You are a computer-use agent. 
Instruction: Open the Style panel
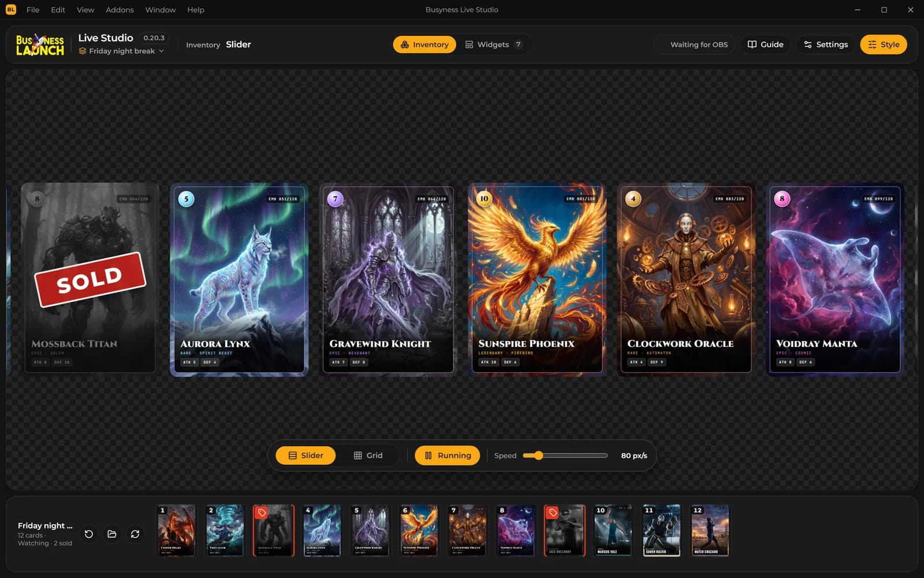[x=884, y=45]
